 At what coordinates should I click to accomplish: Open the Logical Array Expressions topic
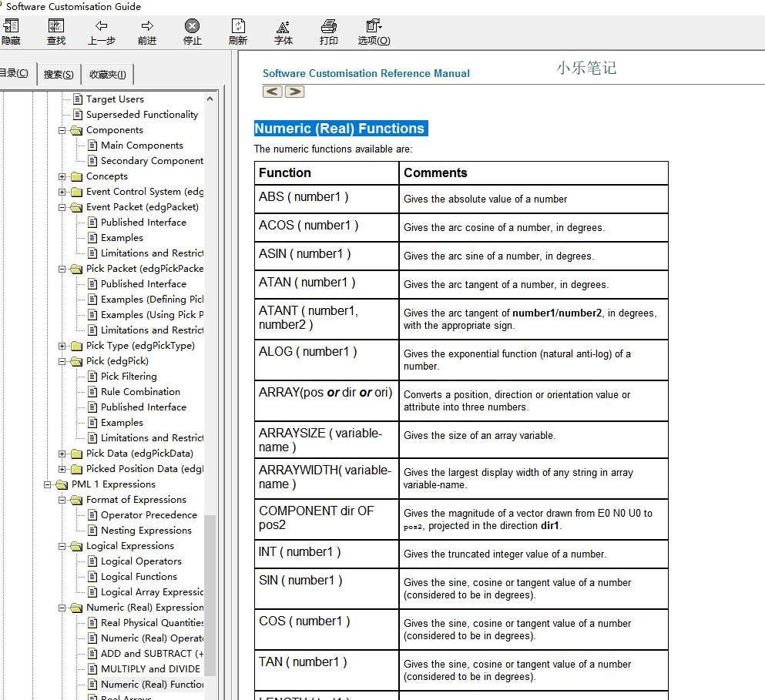pyautogui.click(x=152, y=592)
